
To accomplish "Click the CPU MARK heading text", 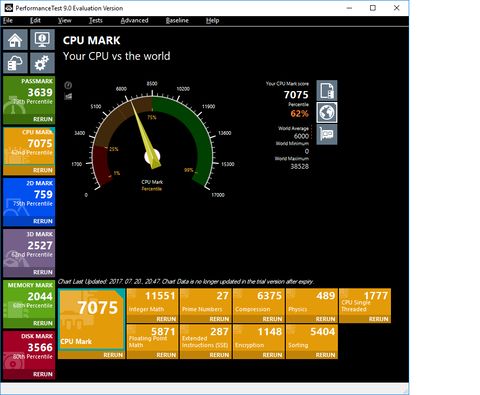I will click(92, 40).
